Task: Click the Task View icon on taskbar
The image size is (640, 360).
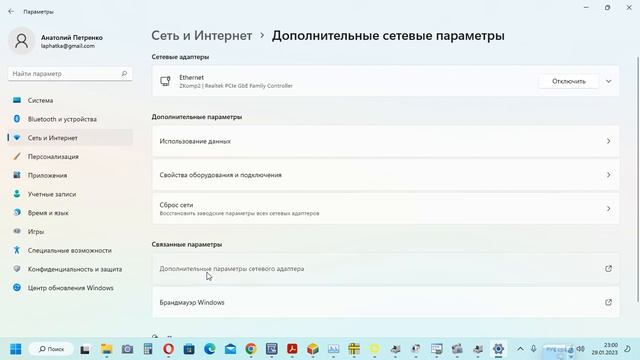Action: [84, 349]
